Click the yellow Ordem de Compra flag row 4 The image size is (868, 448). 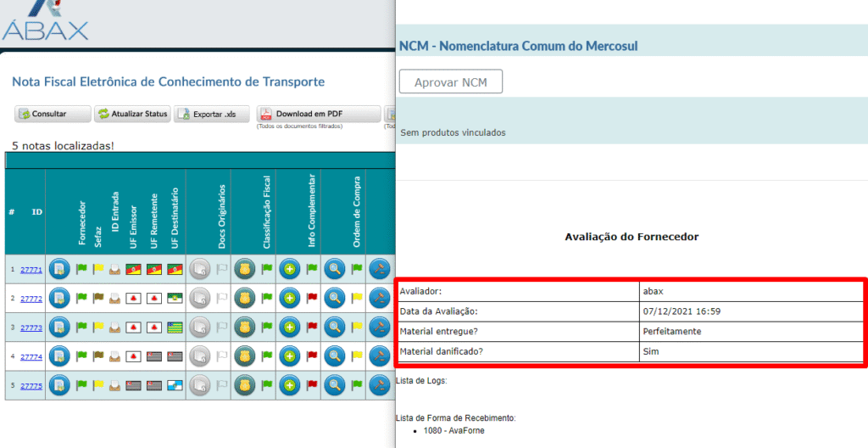(357, 356)
